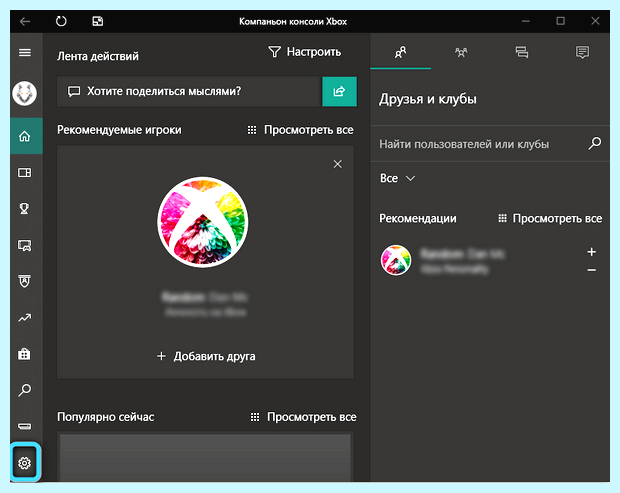The image size is (620, 493).
Task: Click the Хотите поделиться мыслями field
Action: [x=189, y=92]
